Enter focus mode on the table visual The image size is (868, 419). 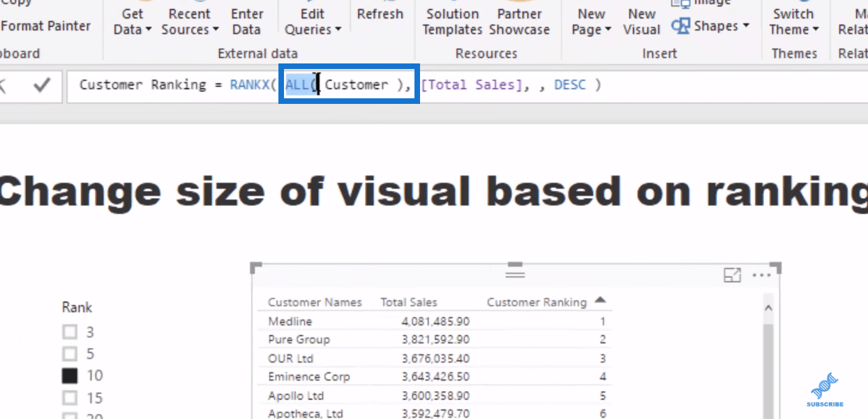click(732, 275)
